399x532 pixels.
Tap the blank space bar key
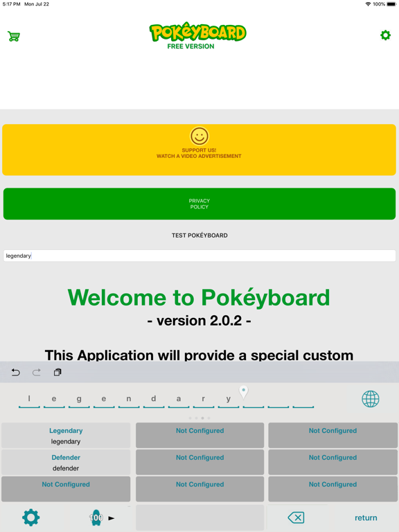(x=199, y=517)
